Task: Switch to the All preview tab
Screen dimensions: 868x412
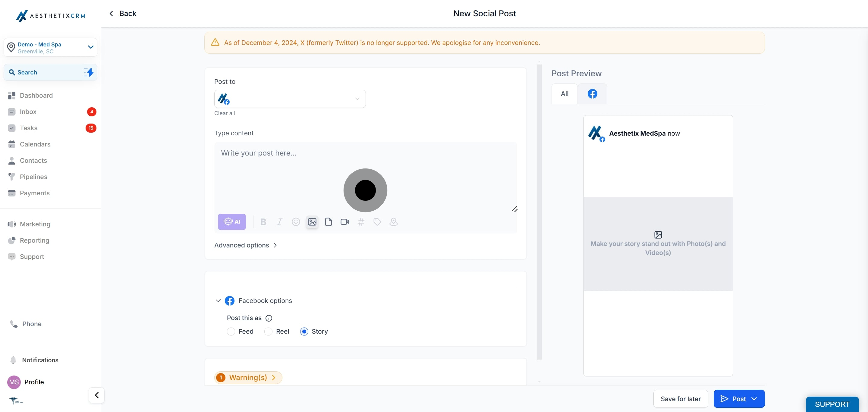Action: [x=565, y=94]
